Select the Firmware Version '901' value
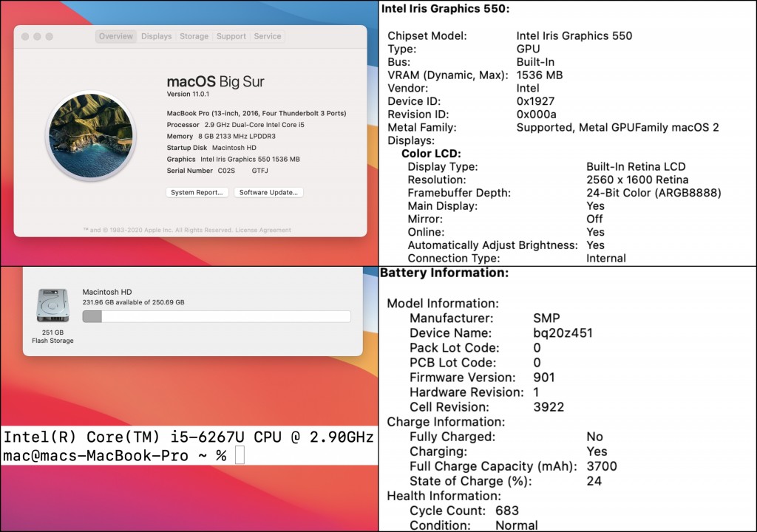 coord(544,378)
